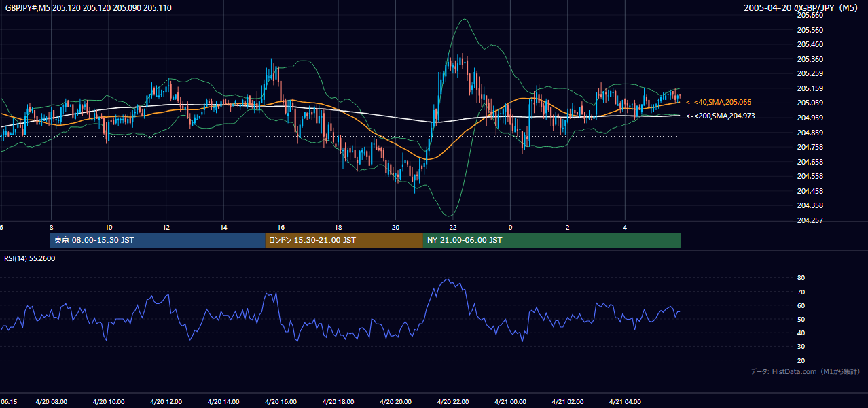The width and height of the screenshot is (868, 408).
Task: Click hour label 22 under price chart
Action: (452, 227)
